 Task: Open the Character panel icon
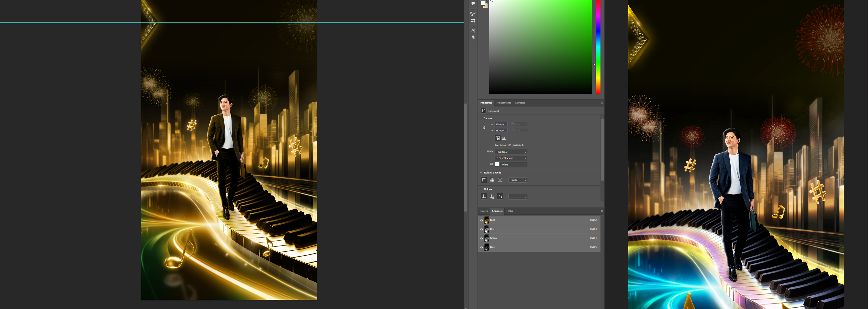pos(473,30)
